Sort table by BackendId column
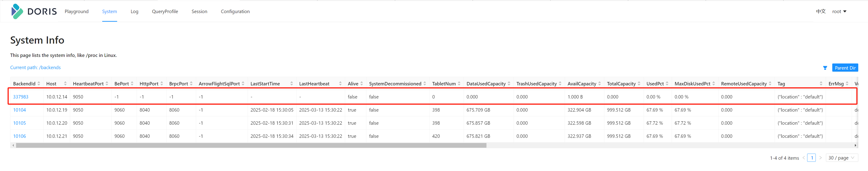Screen dimensions: 868x171 pyautogui.click(x=39, y=84)
